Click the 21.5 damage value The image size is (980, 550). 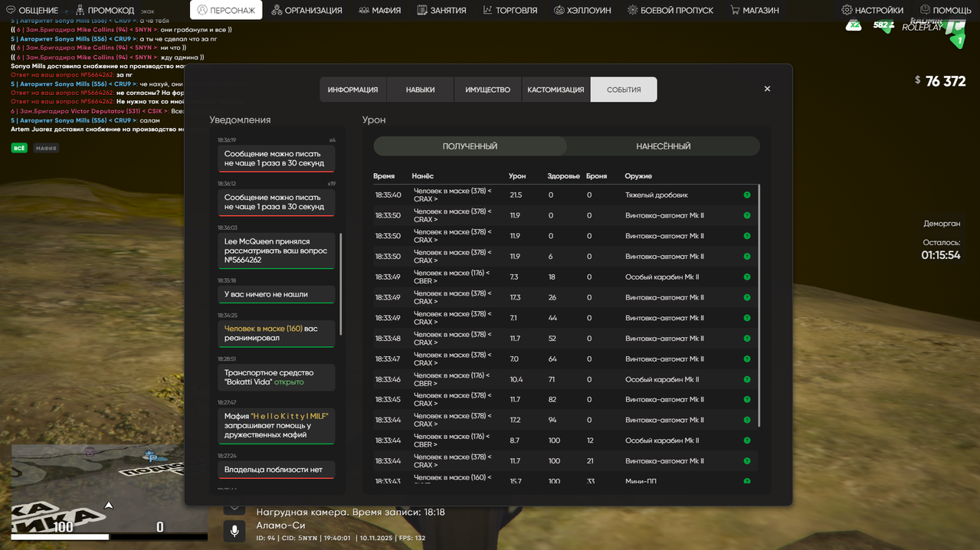516,195
